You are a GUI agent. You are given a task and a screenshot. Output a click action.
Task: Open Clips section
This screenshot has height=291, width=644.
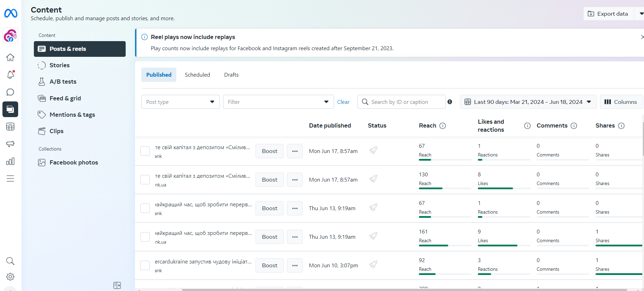pyautogui.click(x=80, y=131)
